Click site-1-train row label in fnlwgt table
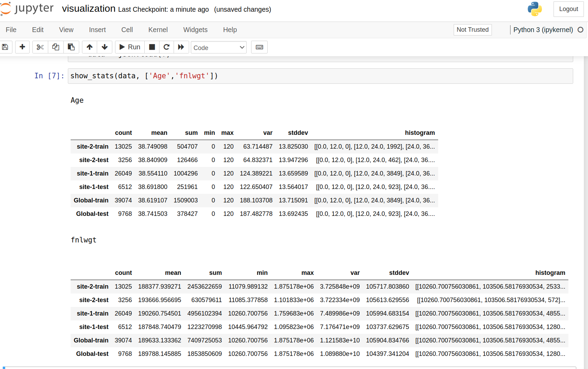This screenshot has width=588, height=369. [92, 313]
